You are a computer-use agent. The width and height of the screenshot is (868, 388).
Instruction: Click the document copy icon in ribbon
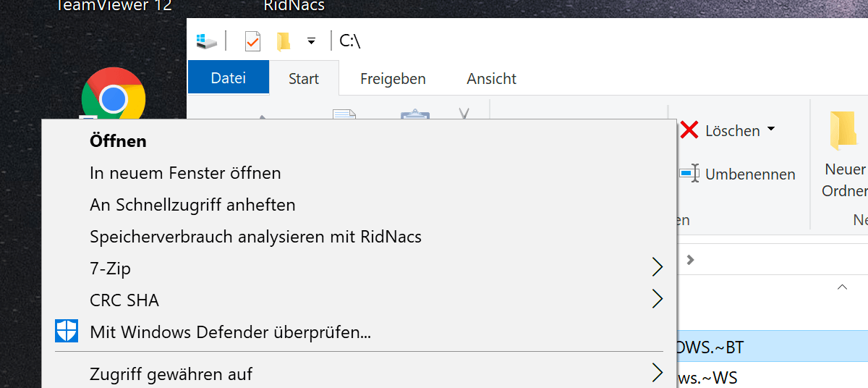344,114
